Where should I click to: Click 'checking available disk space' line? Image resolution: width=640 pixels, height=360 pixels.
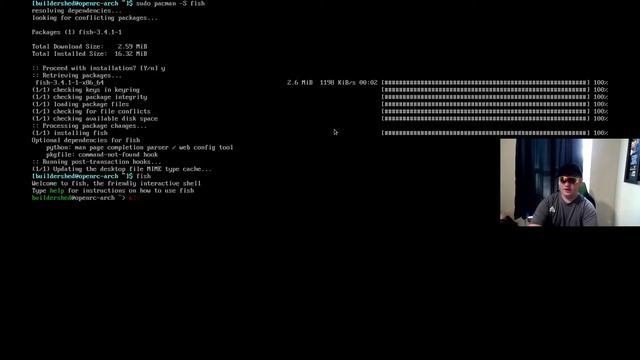coord(95,119)
